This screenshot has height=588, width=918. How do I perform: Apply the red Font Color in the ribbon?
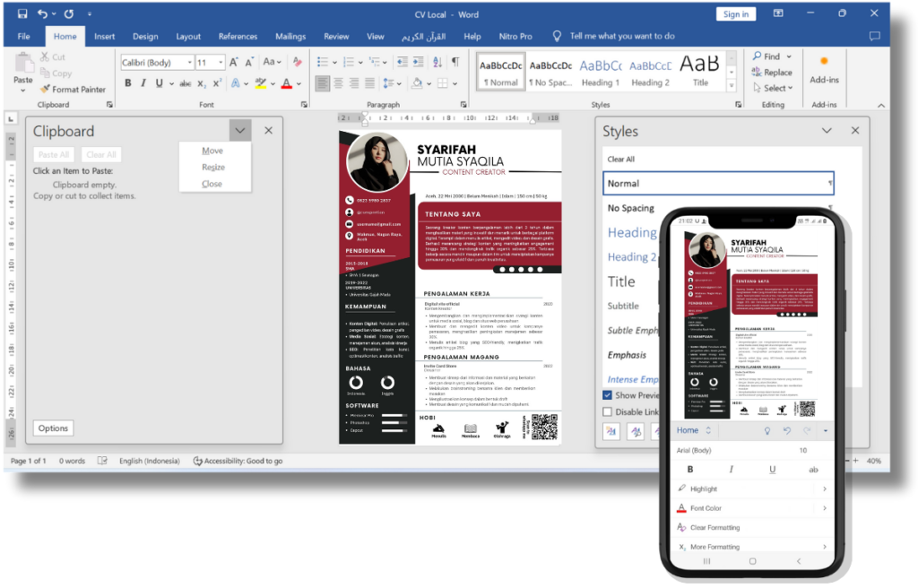286,83
